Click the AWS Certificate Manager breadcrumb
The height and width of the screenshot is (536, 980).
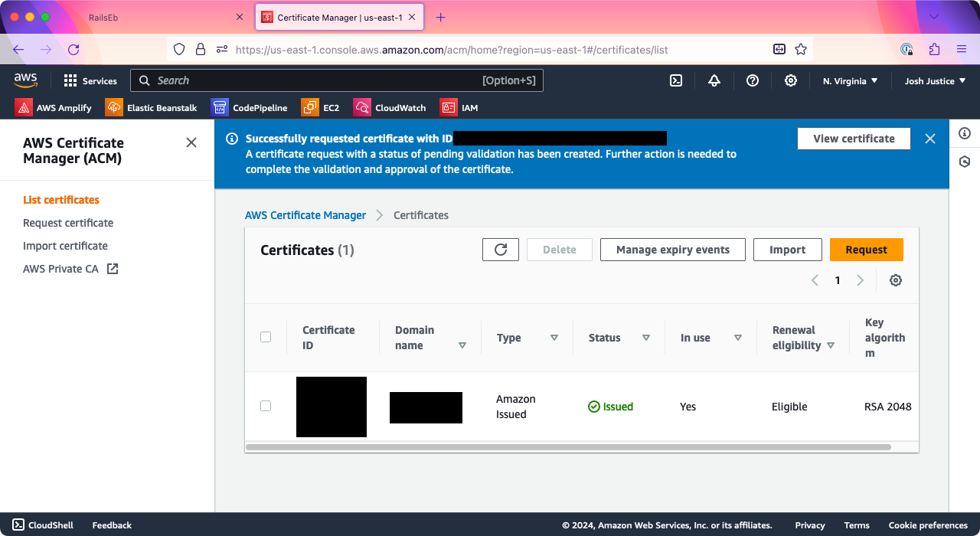click(305, 215)
